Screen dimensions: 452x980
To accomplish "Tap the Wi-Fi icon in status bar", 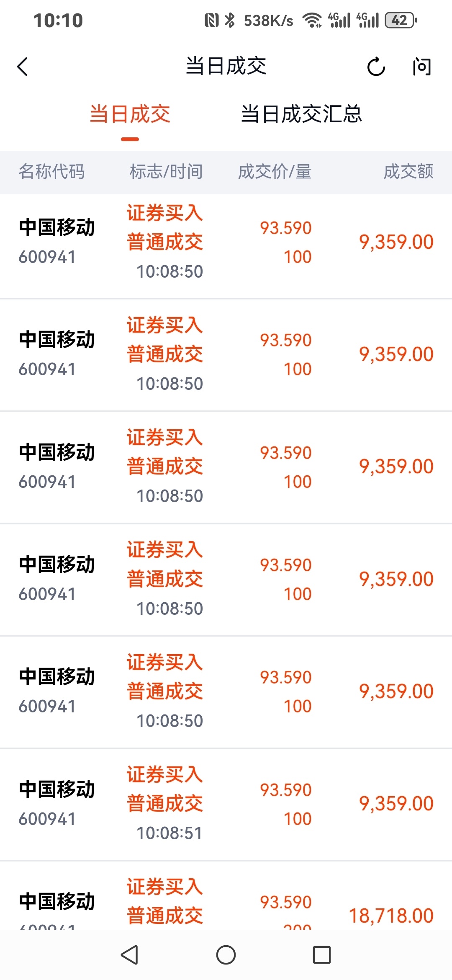I will [312, 20].
